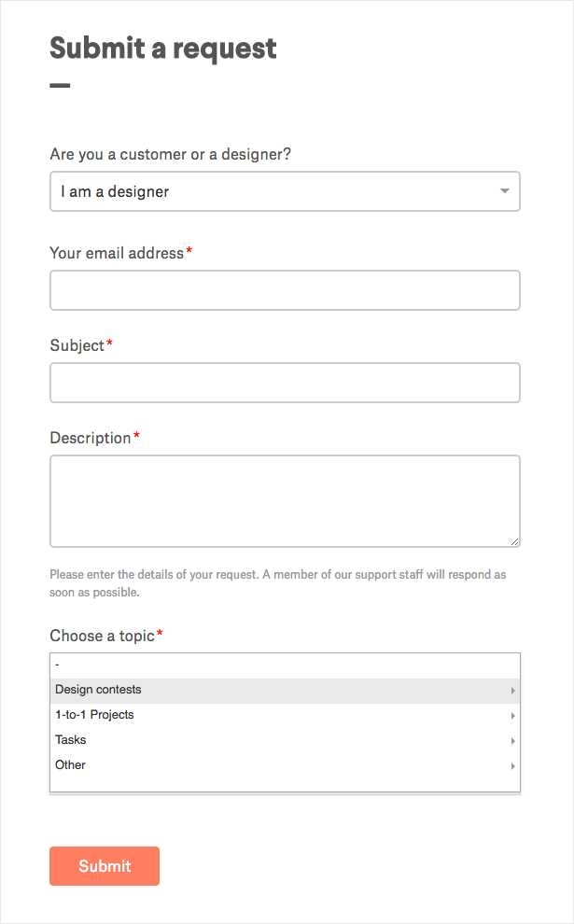Viewport: 574px width, 924px height.
Task: Click the "Description" field label
Action: [91, 438]
